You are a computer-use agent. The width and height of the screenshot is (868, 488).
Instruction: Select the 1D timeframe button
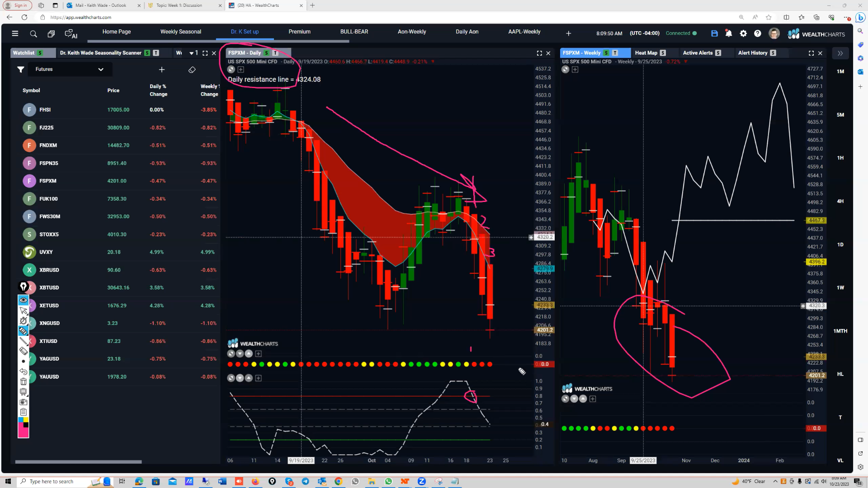840,244
